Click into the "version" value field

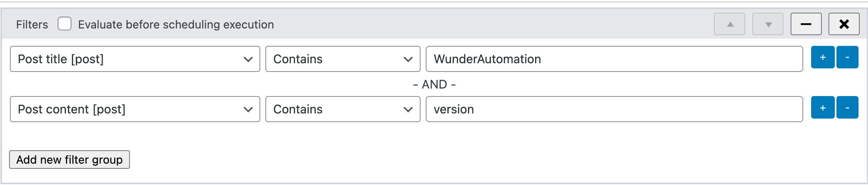614,109
